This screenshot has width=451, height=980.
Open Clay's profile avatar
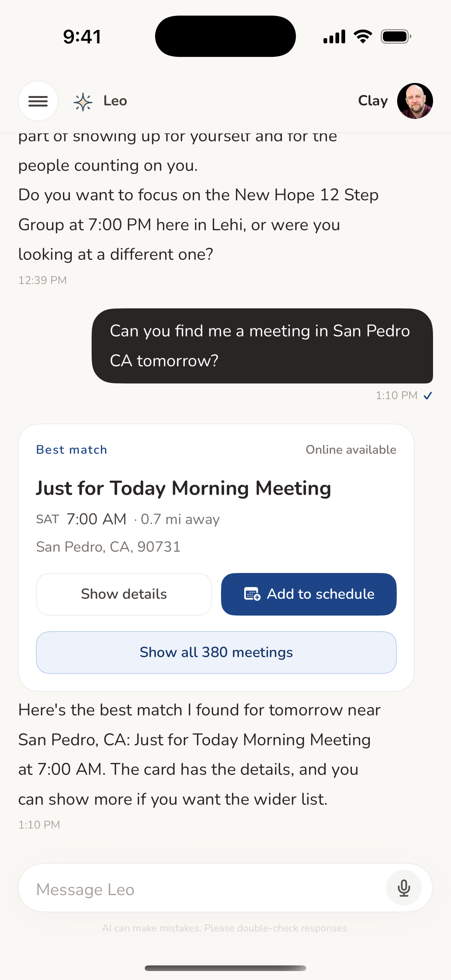[x=414, y=101]
